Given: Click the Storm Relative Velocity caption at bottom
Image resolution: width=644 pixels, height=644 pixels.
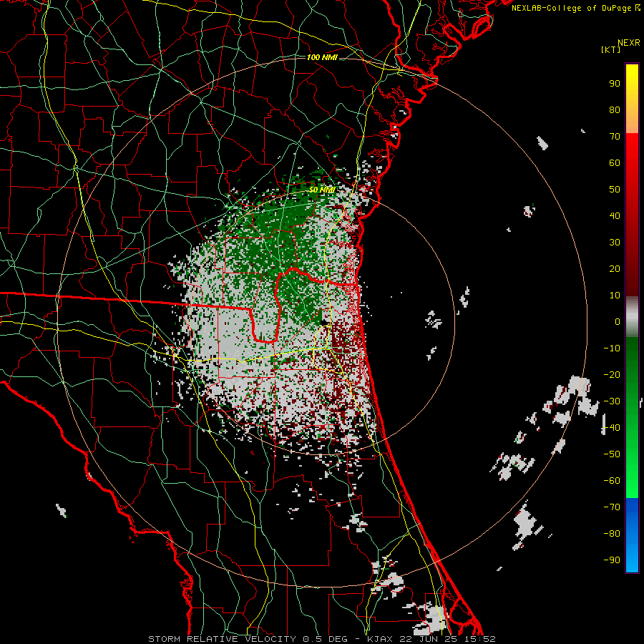Looking at the screenshot, I should click(323, 639).
